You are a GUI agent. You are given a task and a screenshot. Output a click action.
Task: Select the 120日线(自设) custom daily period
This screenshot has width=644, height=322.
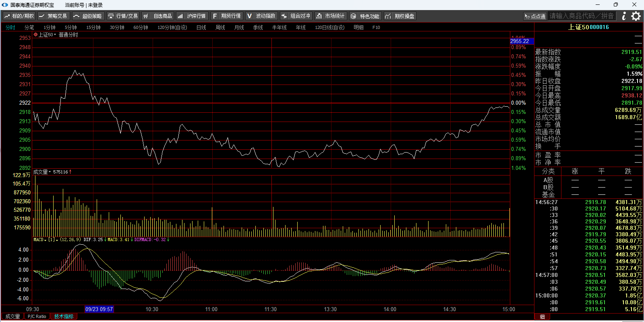pyautogui.click(x=330, y=27)
